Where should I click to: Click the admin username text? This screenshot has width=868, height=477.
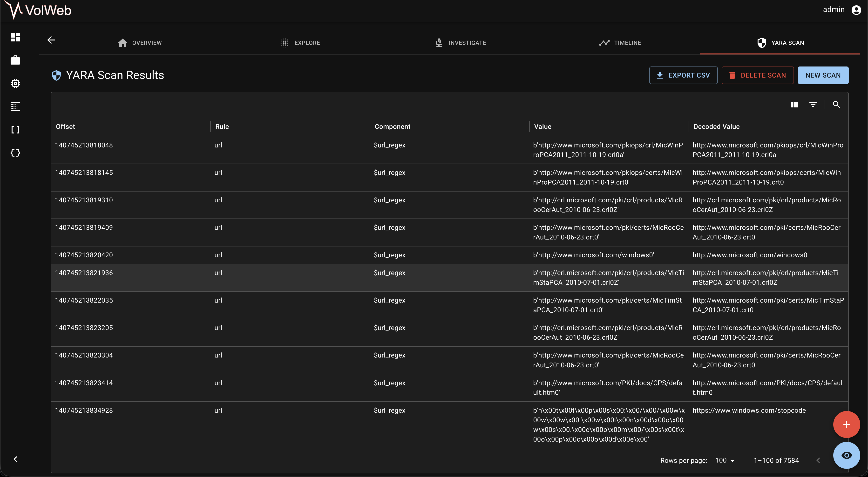tap(834, 10)
